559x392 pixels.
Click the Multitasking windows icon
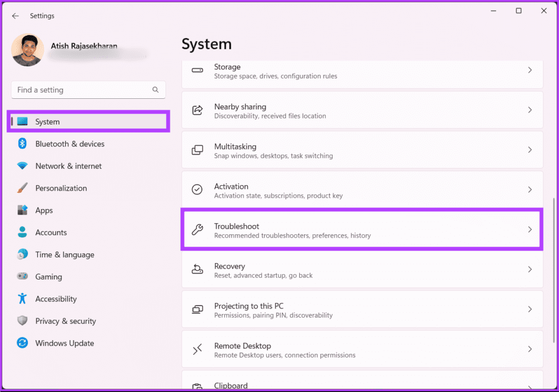[198, 150]
